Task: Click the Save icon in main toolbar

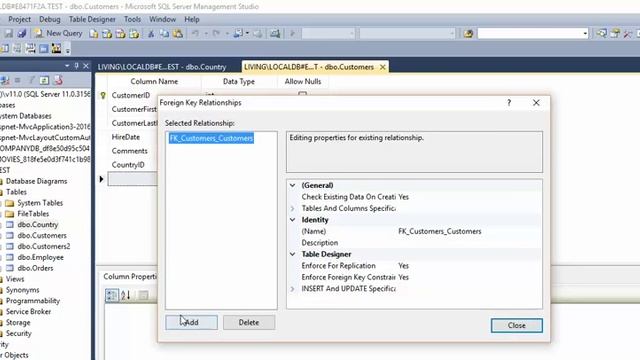Action: [x=9, y=33]
